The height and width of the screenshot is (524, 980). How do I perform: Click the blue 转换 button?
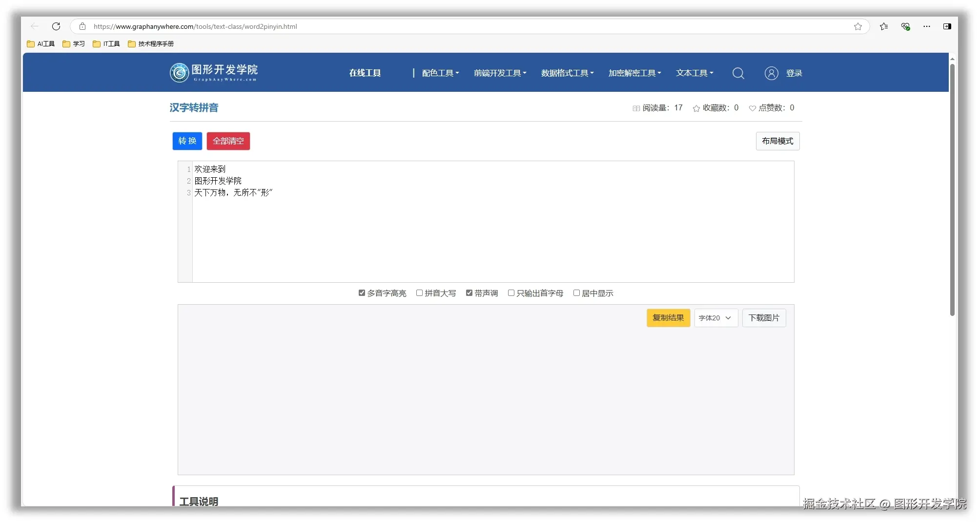(x=187, y=141)
